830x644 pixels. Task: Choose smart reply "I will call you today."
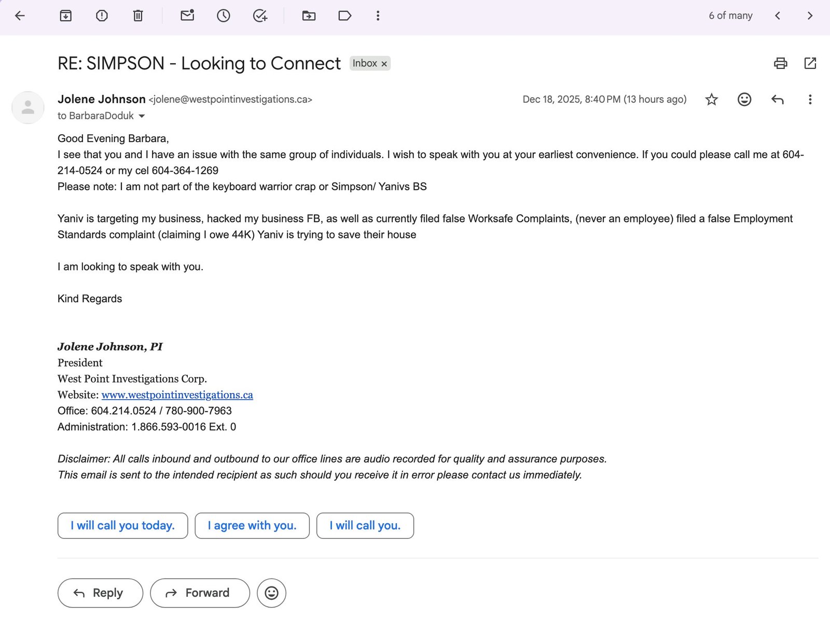pos(122,526)
